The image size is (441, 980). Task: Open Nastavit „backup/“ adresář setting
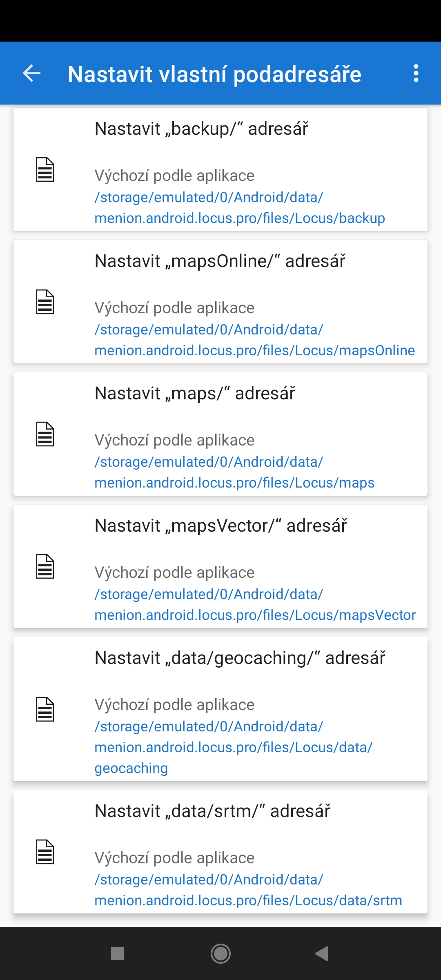tap(201, 129)
